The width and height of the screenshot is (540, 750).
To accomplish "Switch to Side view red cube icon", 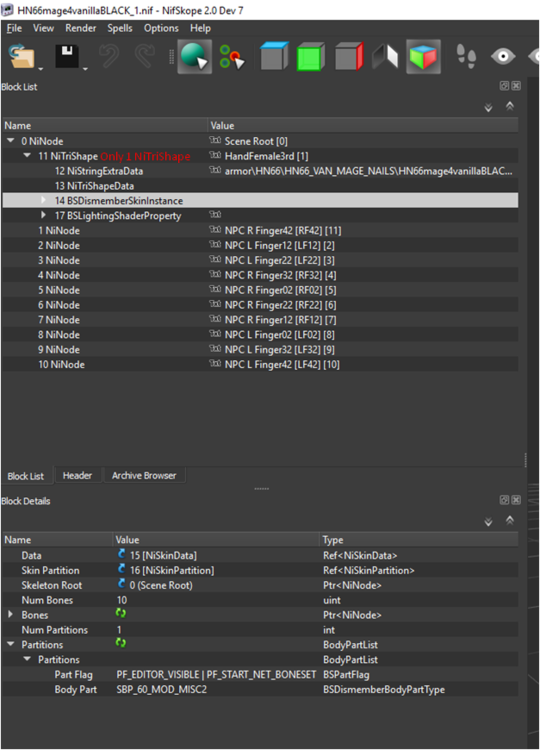I will pos(349,56).
